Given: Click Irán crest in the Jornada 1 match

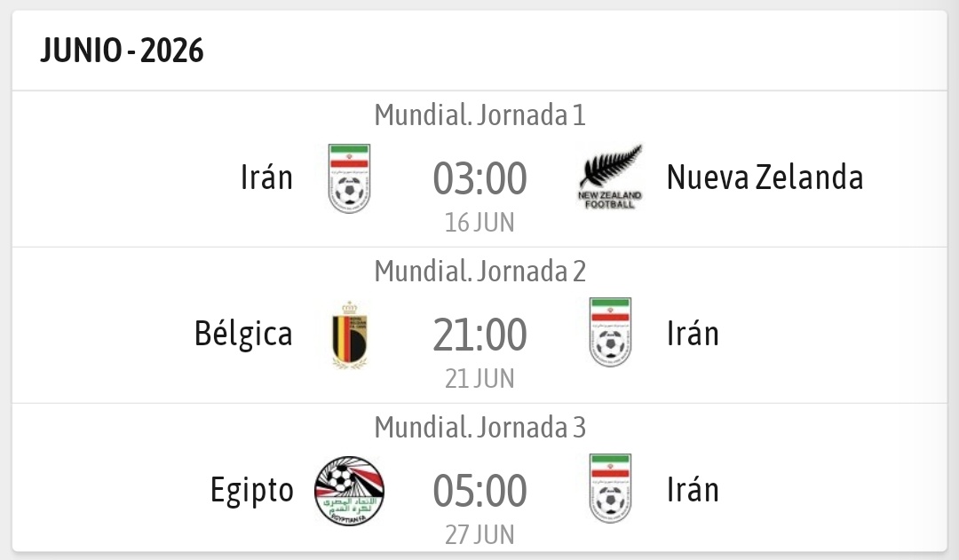Looking at the screenshot, I should [x=349, y=178].
